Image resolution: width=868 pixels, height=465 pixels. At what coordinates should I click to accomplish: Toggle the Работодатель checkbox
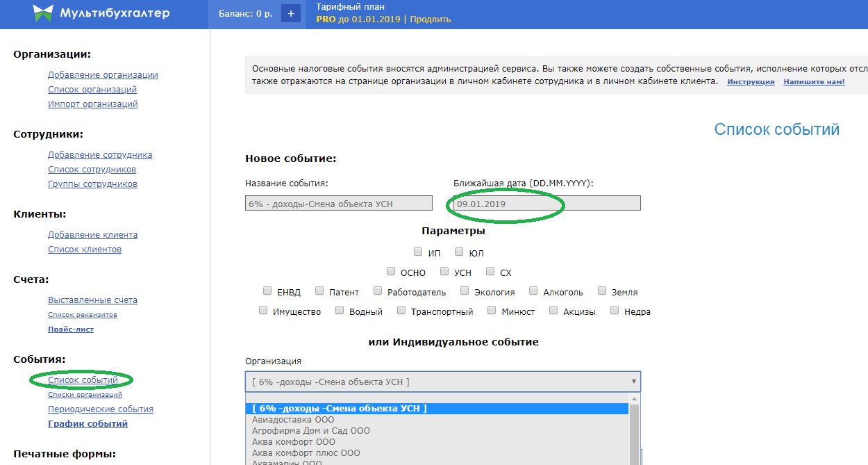(378, 291)
